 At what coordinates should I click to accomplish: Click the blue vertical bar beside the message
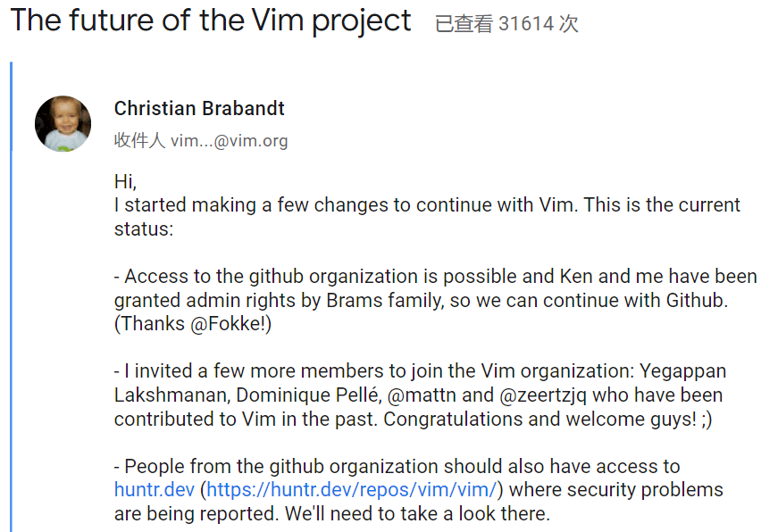pyautogui.click(x=12, y=295)
